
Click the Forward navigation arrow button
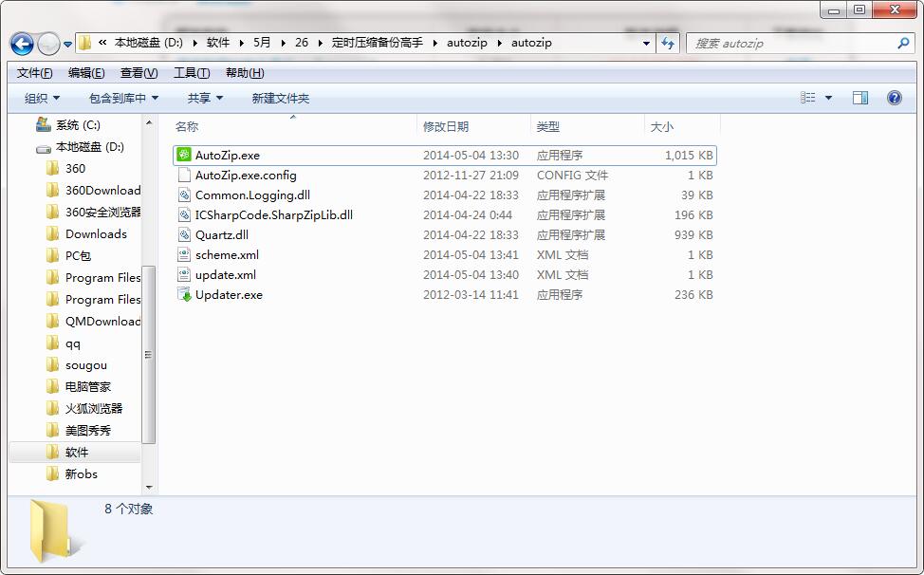coord(48,44)
